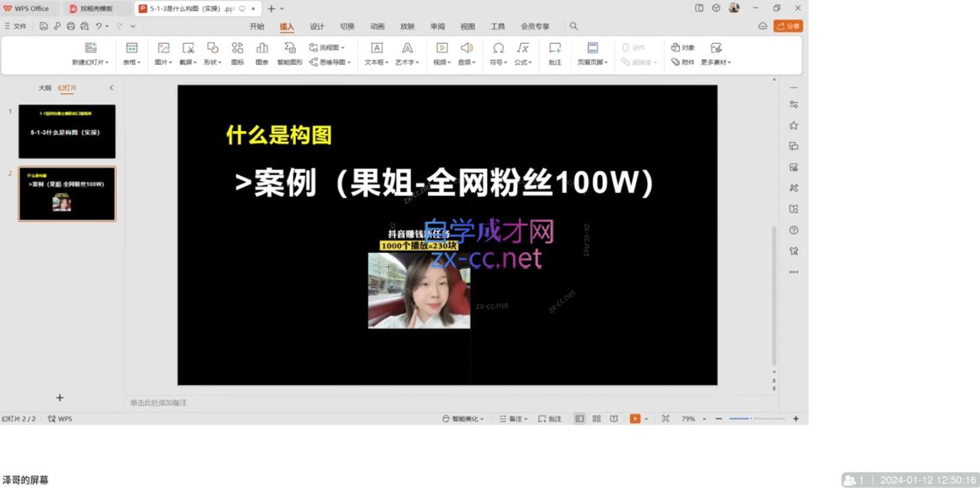Viewport: 980px width, 488px height.
Task: Select slide 1 thumbnail in the panel
Action: 67,131
